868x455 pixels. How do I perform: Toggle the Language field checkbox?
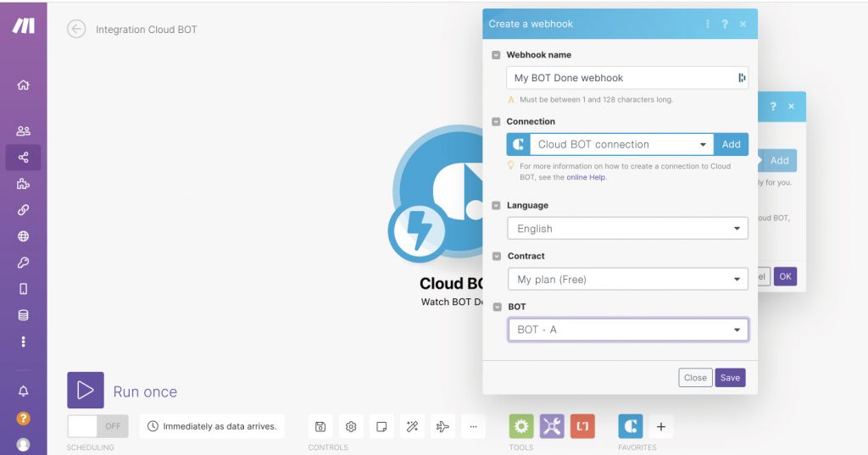497,205
